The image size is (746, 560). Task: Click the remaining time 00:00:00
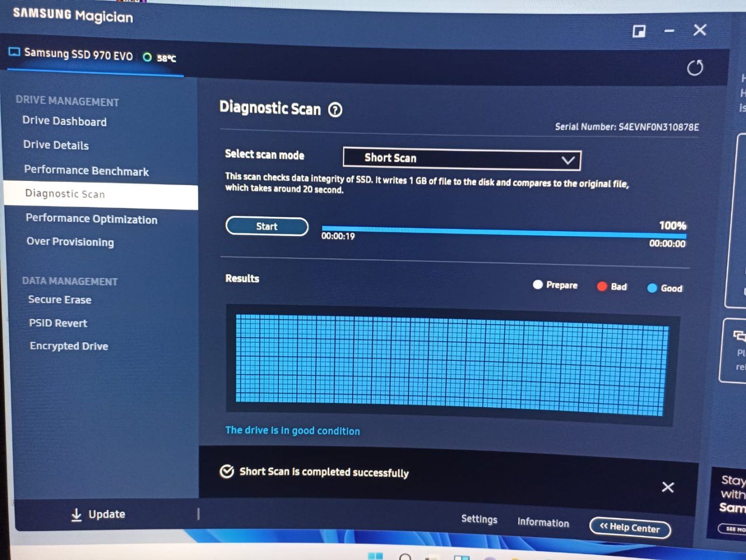667,244
